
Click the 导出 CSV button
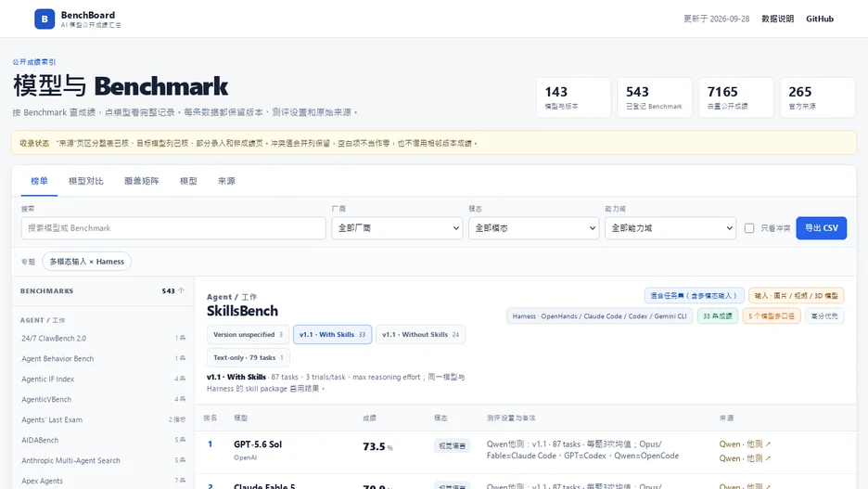821,228
